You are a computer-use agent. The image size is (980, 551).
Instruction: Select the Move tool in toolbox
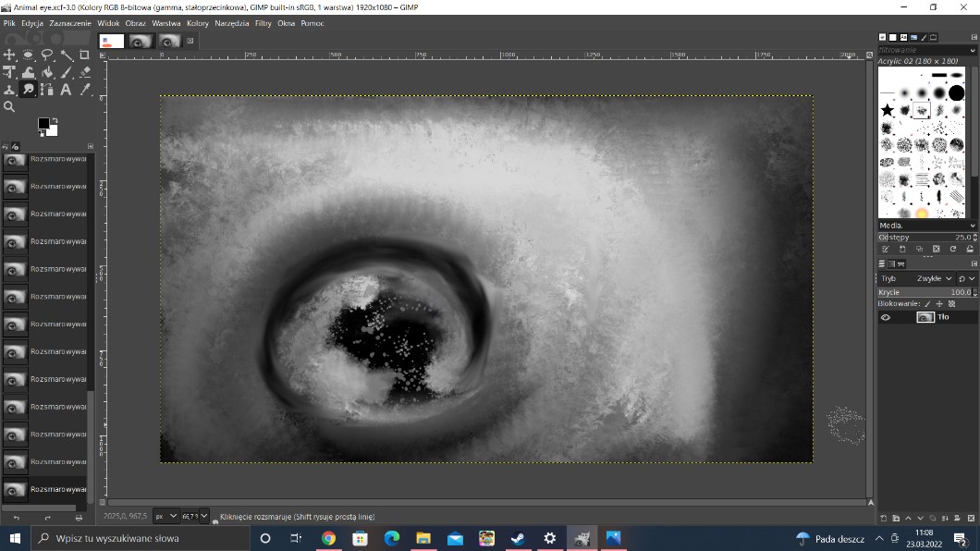(x=9, y=55)
